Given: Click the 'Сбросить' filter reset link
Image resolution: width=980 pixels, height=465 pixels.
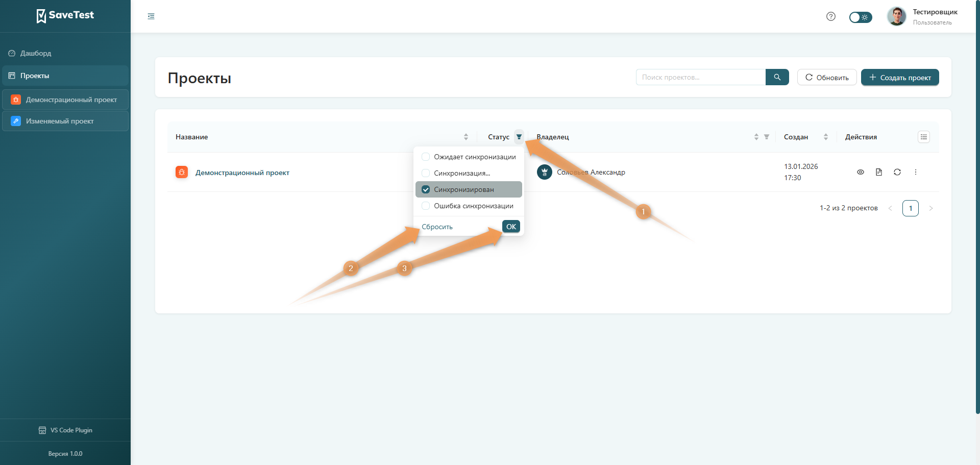Looking at the screenshot, I should tap(437, 227).
